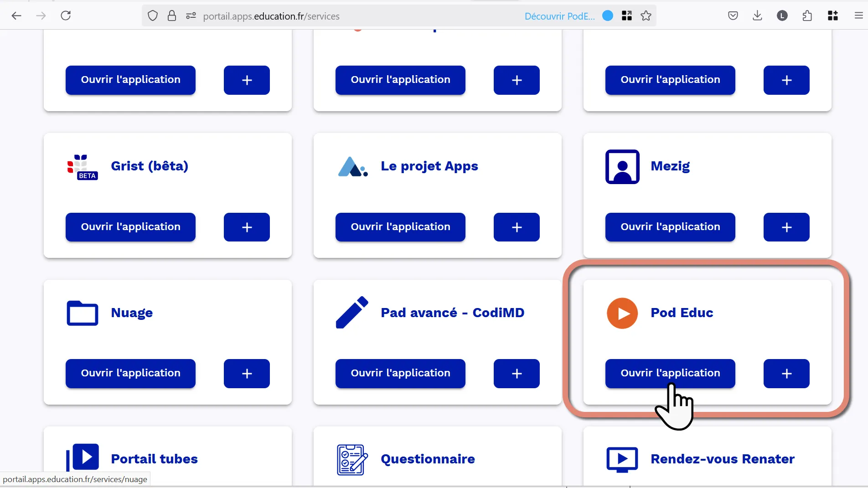The image size is (868, 488).
Task: Click the grid-plus extension toolbar icon
Action: (x=833, y=16)
